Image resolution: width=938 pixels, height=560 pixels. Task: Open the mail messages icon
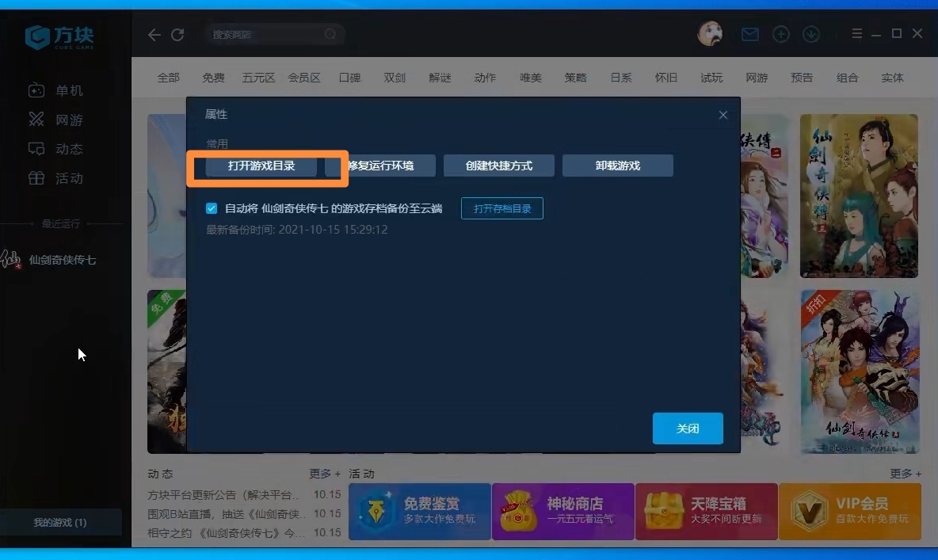[749, 34]
